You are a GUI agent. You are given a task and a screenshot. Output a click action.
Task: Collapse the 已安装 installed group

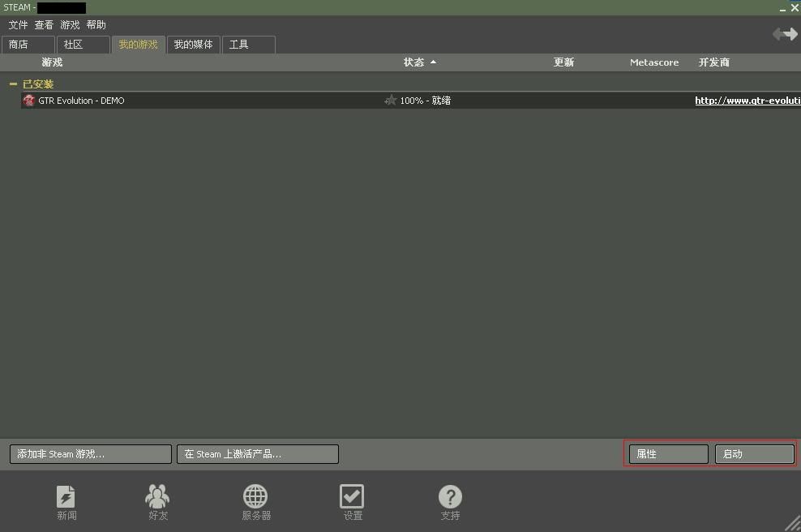pos(13,84)
